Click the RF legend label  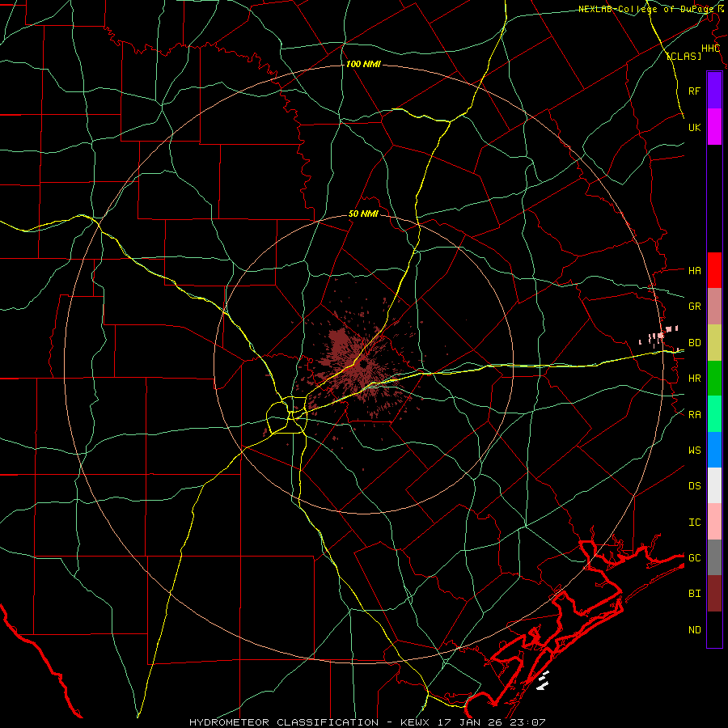coord(694,91)
